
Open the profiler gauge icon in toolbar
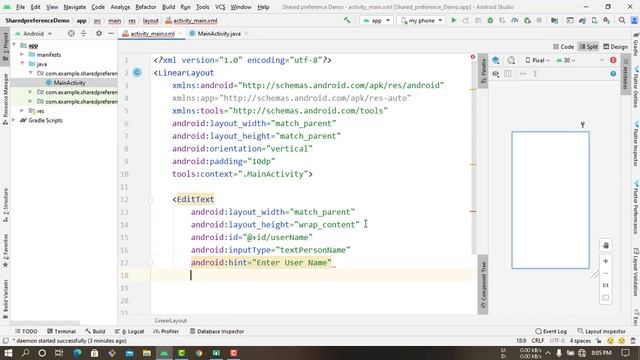(x=515, y=20)
